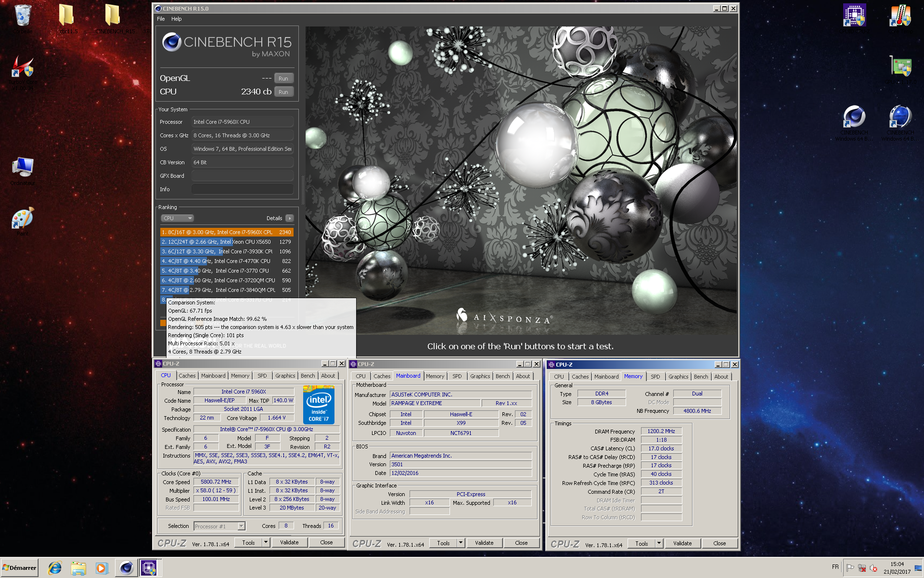This screenshot has width=924, height=578.
Task: Click Validate in the CPU tab window
Action: [289, 542]
